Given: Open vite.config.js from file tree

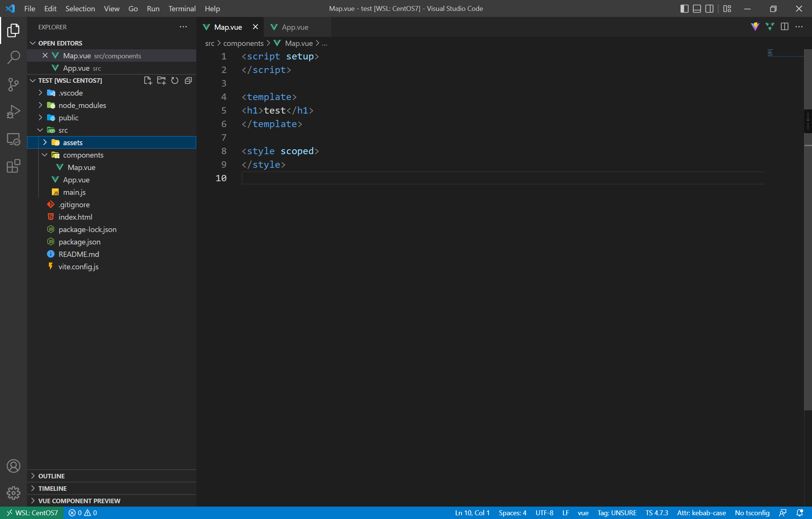Looking at the screenshot, I should 112,267.
